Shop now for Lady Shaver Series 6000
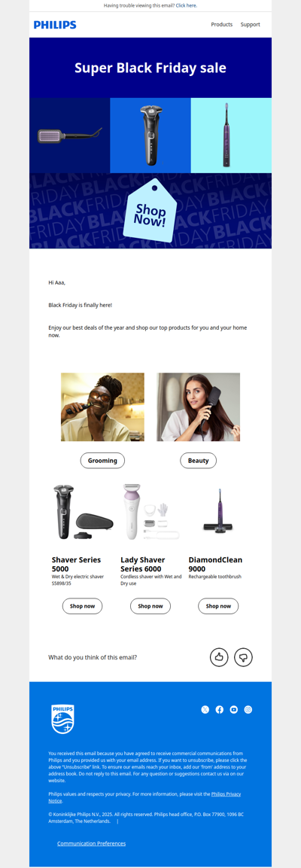The height and width of the screenshot is (868, 301). click(x=150, y=606)
